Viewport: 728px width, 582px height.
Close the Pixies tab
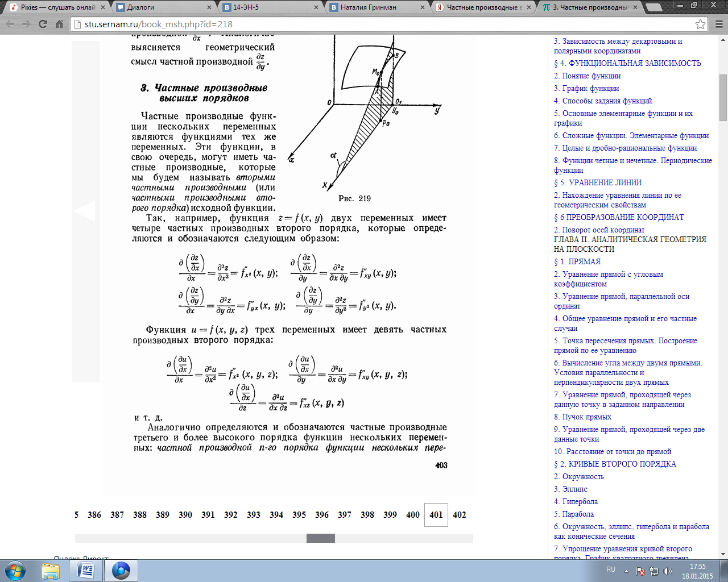[x=103, y=7]
